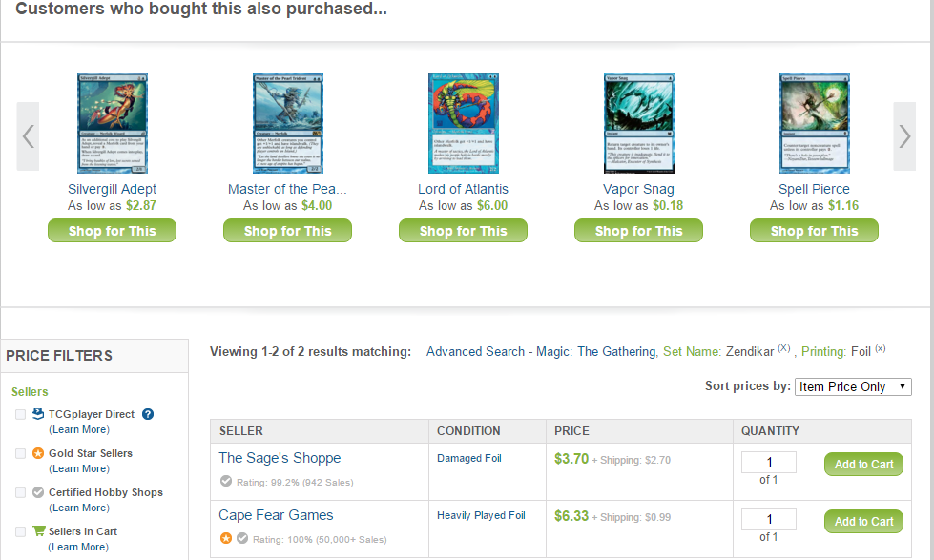Toggle the Certified Hobby Shops filter

[x=20, y=492]
